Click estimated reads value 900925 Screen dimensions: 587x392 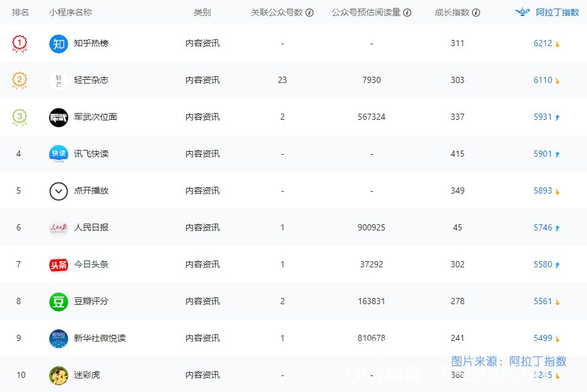coord(371,227)
